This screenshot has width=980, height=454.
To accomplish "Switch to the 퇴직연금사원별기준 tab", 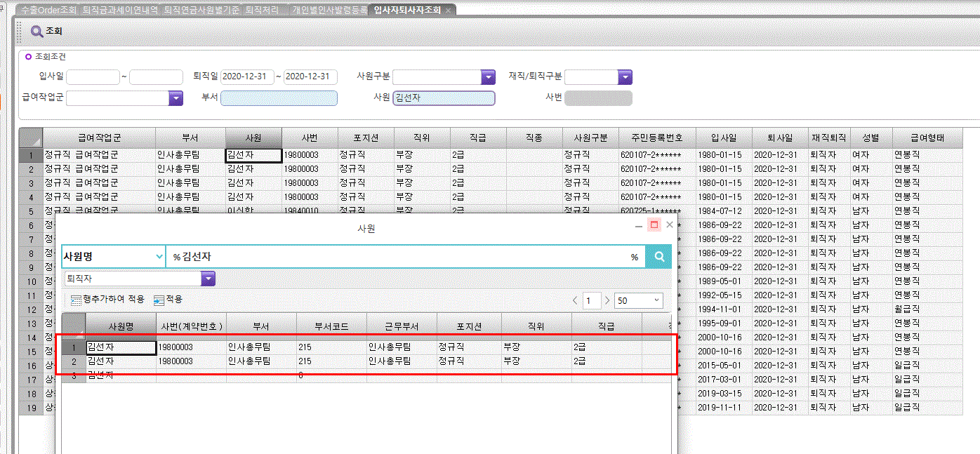I will [203, 10].
